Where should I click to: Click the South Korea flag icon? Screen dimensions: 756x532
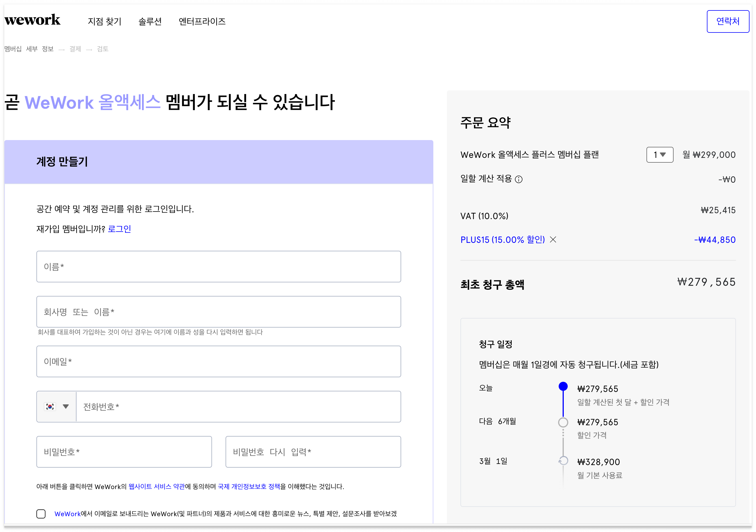point(50,407)
